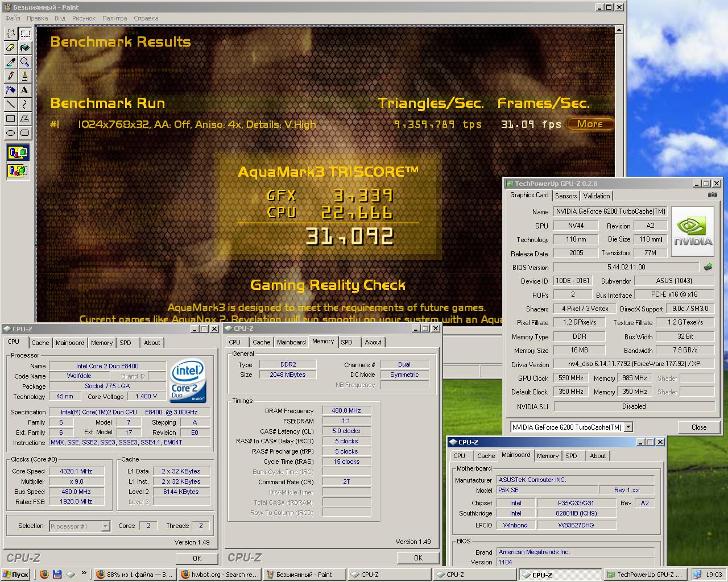Open SPD tab in the DDR2 memory CPU-Z window
Image resolution: width=728 pixels, height=582 pixels.
(347, 342)
